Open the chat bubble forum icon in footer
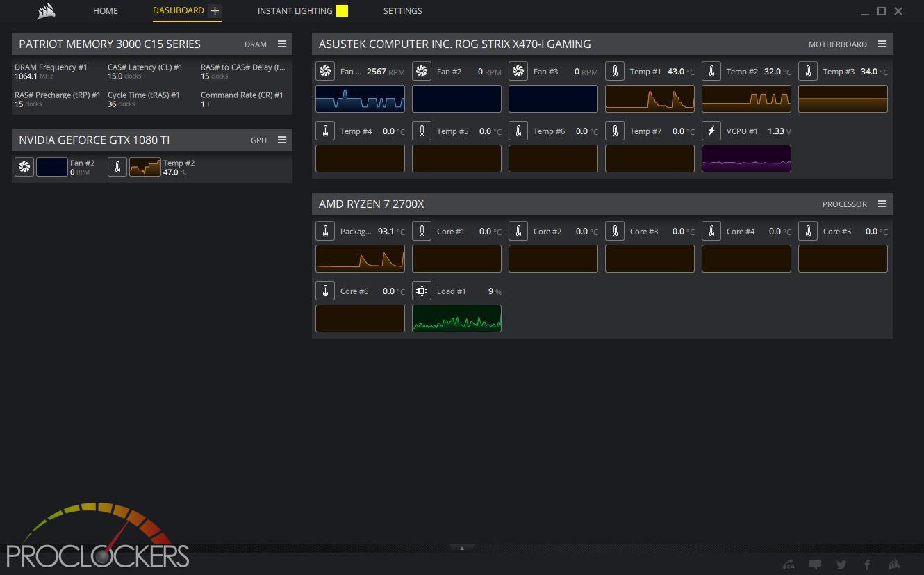This screenshot has height=575, width=924. click(x=816, y=565)
